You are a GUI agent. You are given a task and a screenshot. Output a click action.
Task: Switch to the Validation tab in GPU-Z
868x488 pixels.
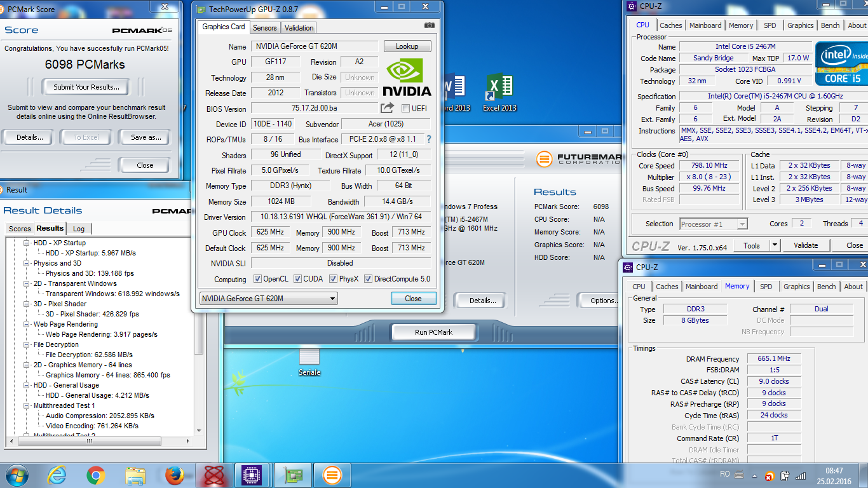(299, 28)
